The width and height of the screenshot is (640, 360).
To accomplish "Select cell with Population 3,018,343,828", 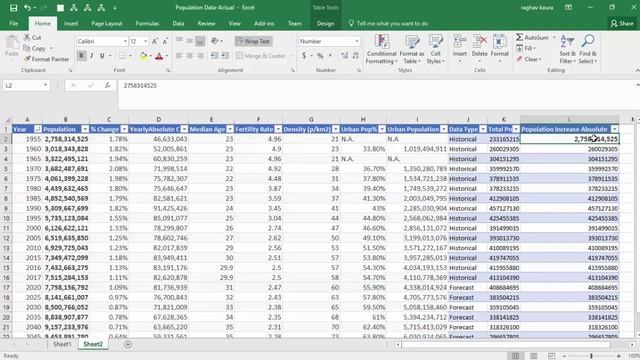I will 66,149.
